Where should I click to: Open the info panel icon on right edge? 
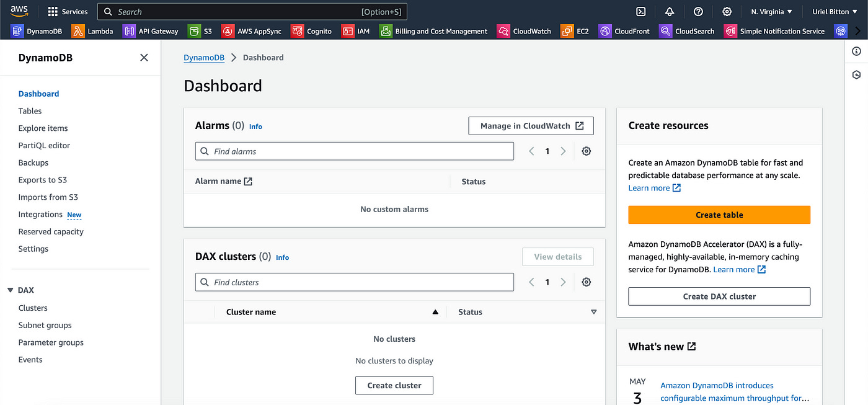(856, 51)
